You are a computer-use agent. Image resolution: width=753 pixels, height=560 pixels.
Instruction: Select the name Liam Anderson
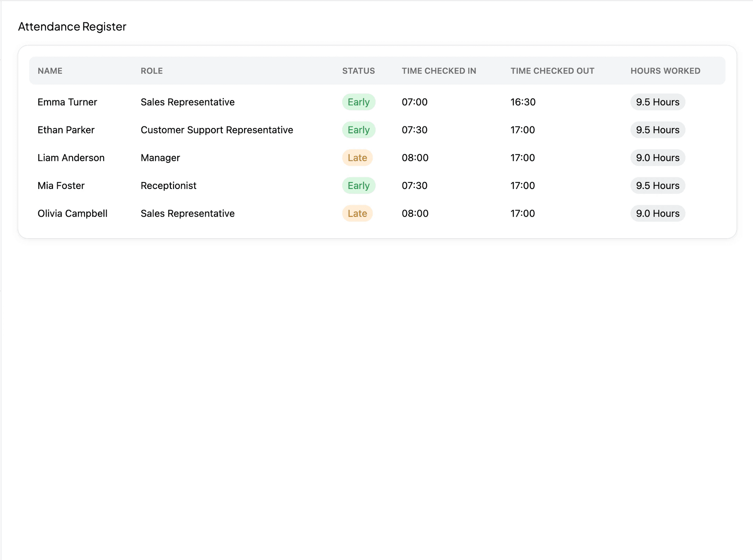(x=71, y=157)
